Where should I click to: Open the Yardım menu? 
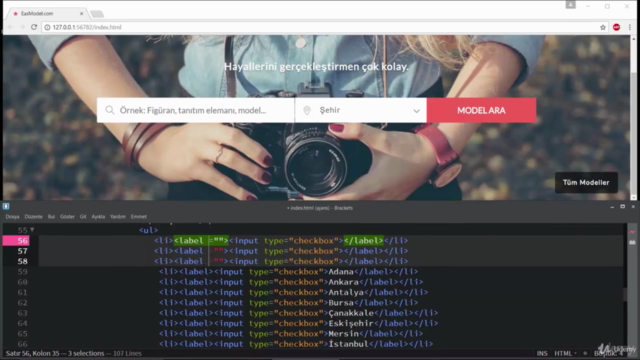118,217
